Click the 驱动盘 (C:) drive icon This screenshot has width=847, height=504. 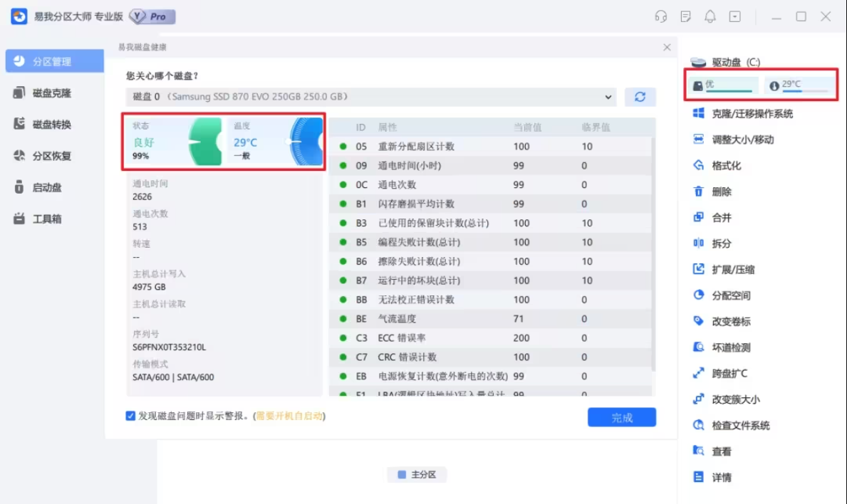(x=698, y=62)
